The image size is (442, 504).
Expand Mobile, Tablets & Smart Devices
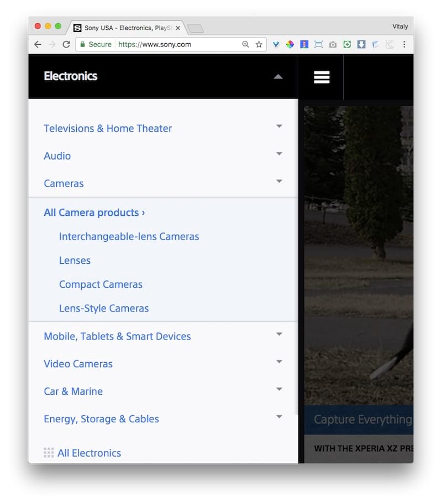(x=279, y=335)
